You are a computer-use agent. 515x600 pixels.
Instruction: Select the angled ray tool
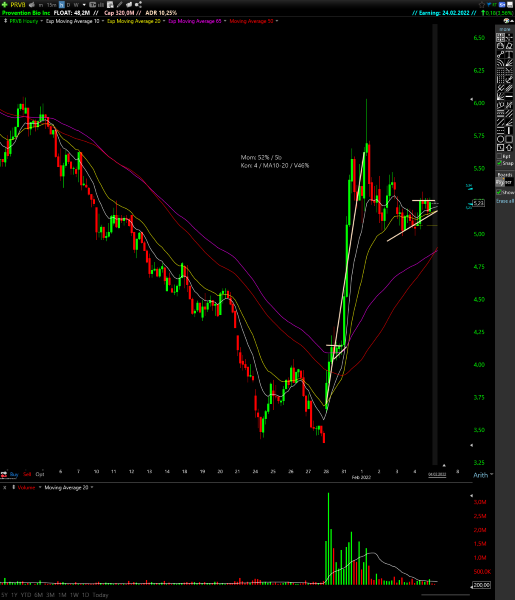(509, 122)
